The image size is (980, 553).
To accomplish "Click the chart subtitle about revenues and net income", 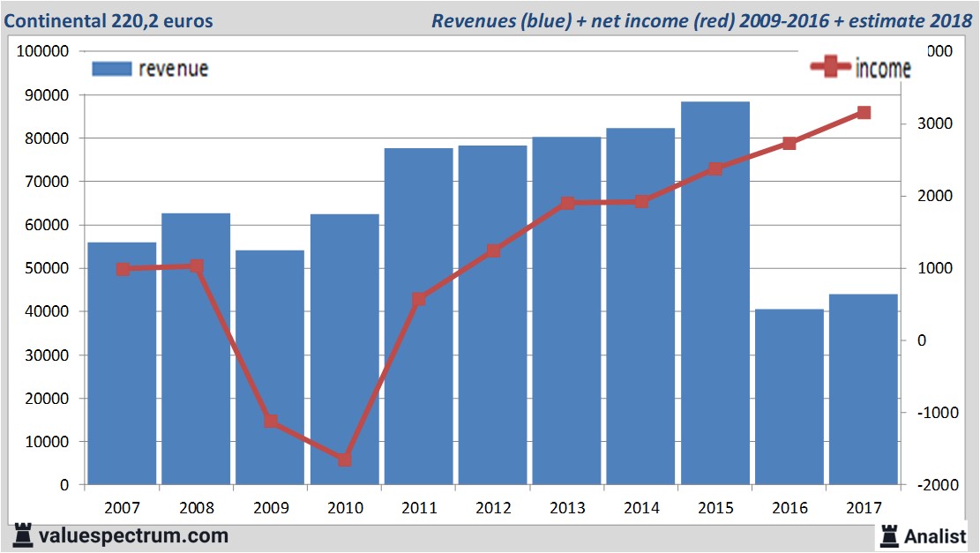I will [x=702, y=20].
